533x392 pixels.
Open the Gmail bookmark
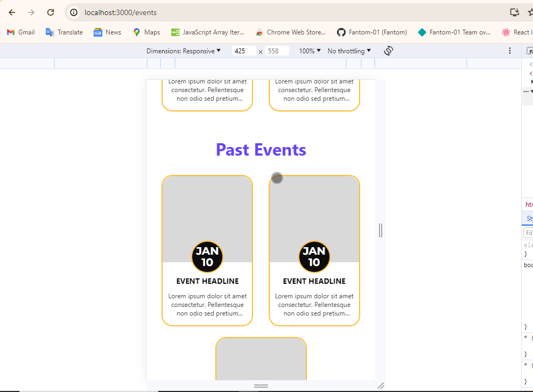[21, 32]
